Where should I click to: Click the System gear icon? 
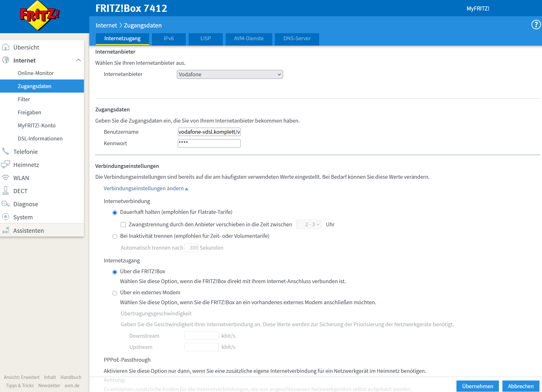[x=5, y=217]
